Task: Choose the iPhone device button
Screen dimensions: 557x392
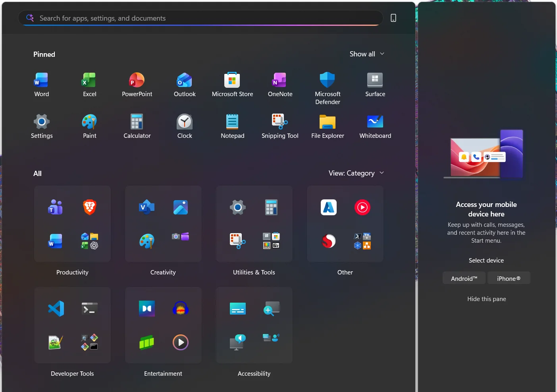Action: [509, 278]
